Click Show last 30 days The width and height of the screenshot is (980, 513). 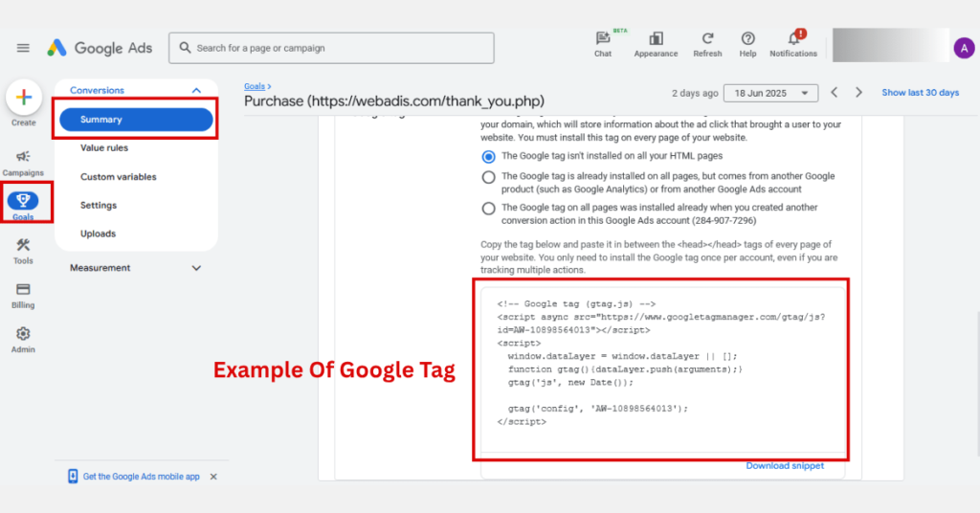tap(920, 93)
